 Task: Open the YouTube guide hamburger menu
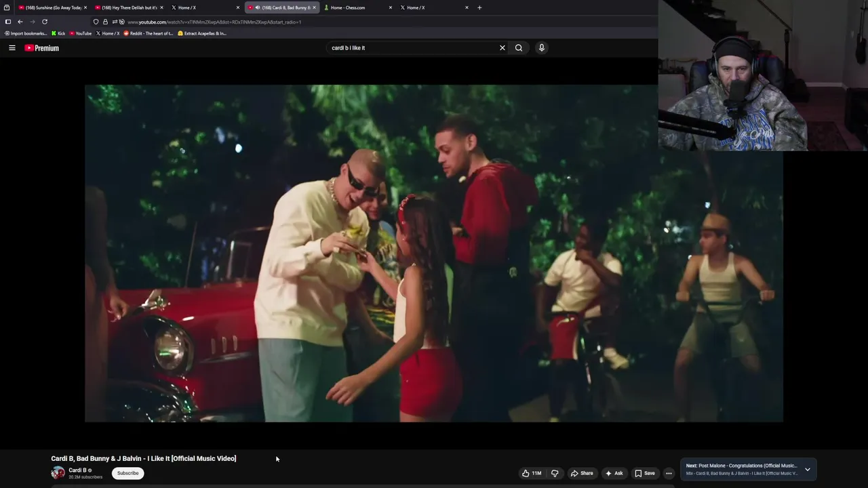point(12,48)
